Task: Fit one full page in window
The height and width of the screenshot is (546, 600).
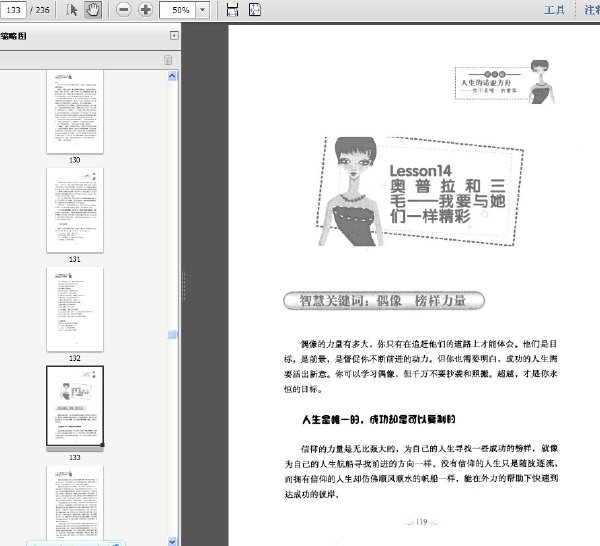Action: click(255, 10)
